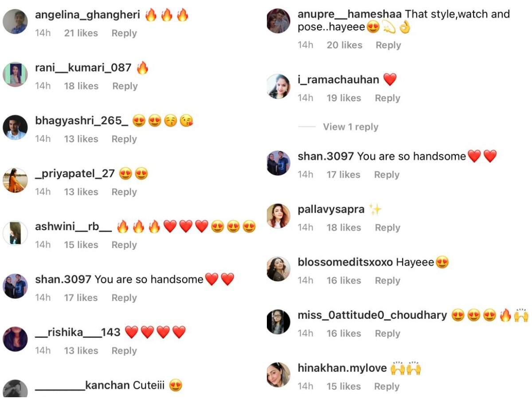
Task: Open i_ramachauhan's profile avatar
Action: pyautogui.click(x=278, y=86)
